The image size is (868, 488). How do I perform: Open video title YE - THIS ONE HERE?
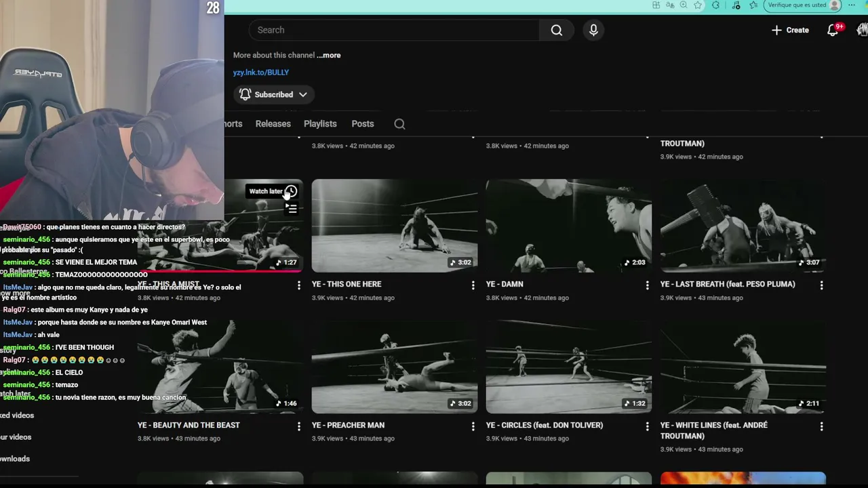[x=347, y=284]
